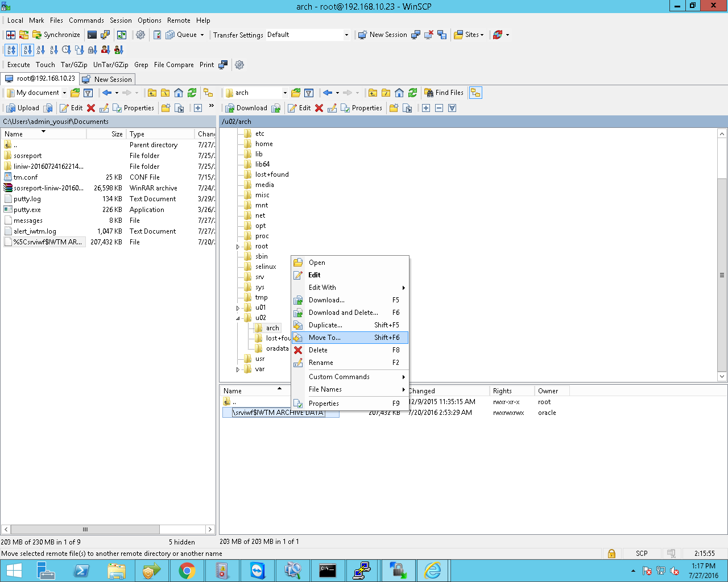Image resolution: width=728 pixels, height=582 pixels.
Task: Click the Chrome icon in taskbar
Action: 187,570
